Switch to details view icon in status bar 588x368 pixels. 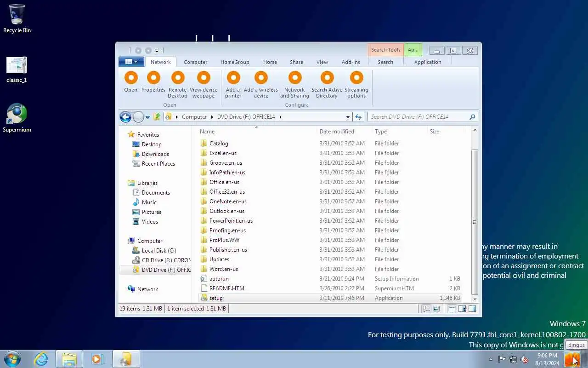[427, 309]
